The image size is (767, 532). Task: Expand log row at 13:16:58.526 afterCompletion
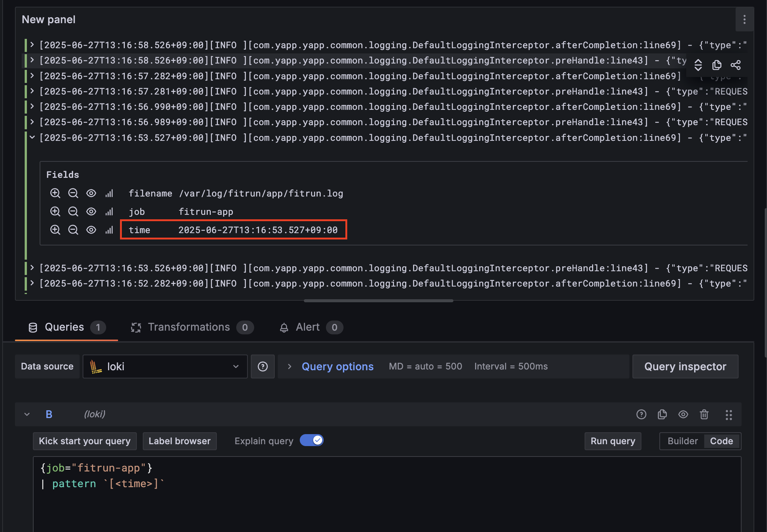point(32,45)
